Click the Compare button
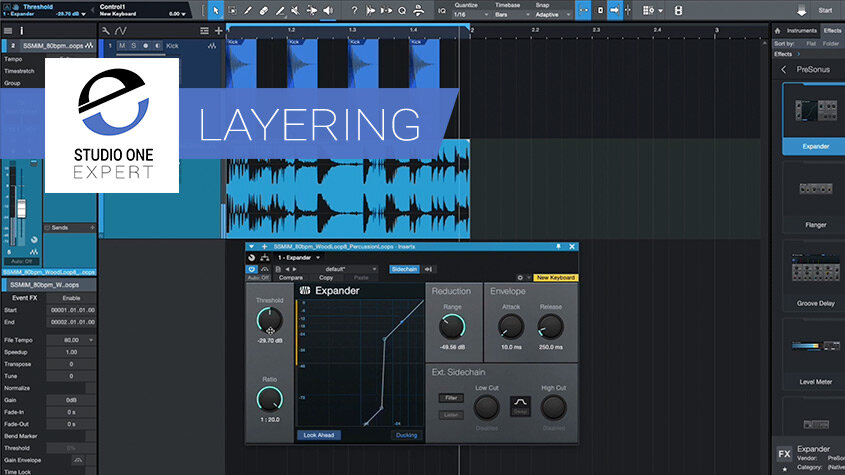 291,278
